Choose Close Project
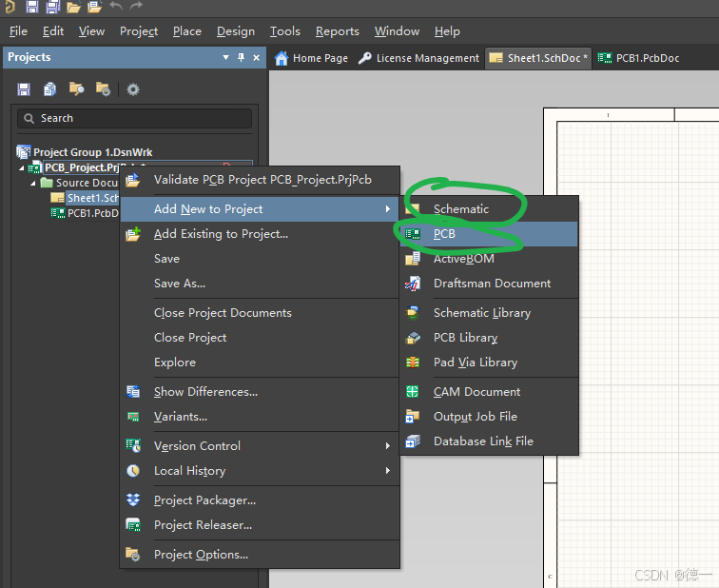Viewport: 719px width, 588px height. (x=260, y=338)
